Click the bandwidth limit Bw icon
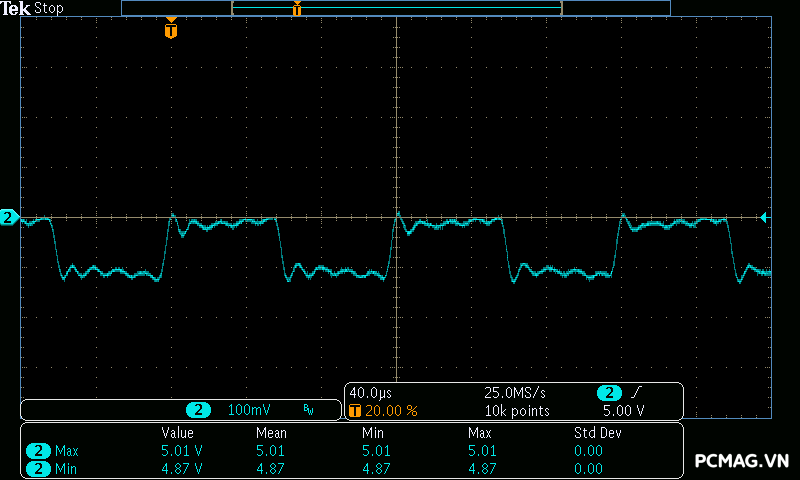Screen dimensions: 800x480 pos(308,410)
